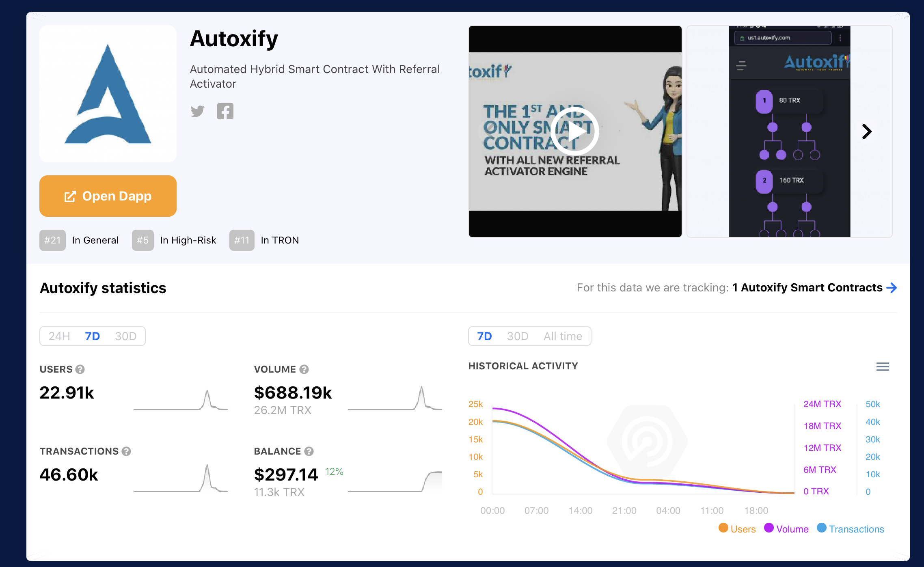Click the $297.14 balance value
Image resolution: width=924 pixels, height=567 pixels.
pos(286,475)
